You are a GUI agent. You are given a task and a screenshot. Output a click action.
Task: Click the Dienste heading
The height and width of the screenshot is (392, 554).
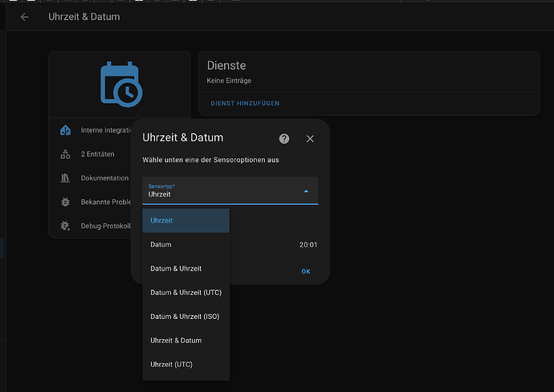point(226,65)
